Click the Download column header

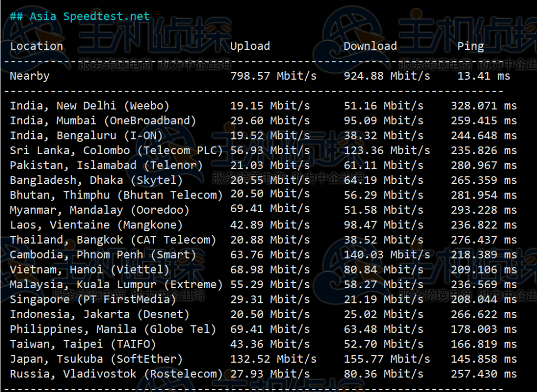pyautogui.click(x=370, y=46)
